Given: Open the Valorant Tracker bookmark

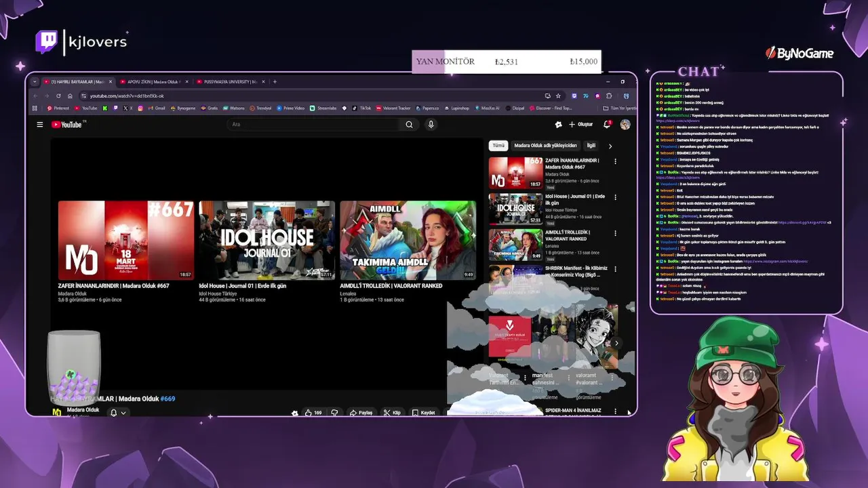Looking at the screenshot, I should tap(393, 108).
